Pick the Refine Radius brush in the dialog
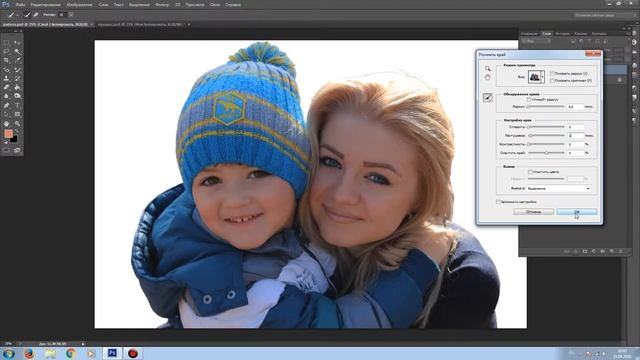Screen dimensions: 640x360 487,97
